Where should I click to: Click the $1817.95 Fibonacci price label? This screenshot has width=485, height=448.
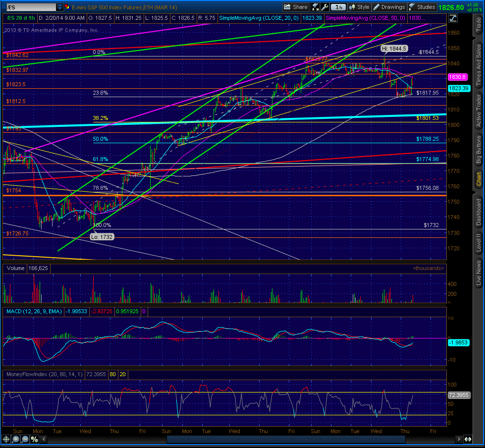click(x=427, y=93)
